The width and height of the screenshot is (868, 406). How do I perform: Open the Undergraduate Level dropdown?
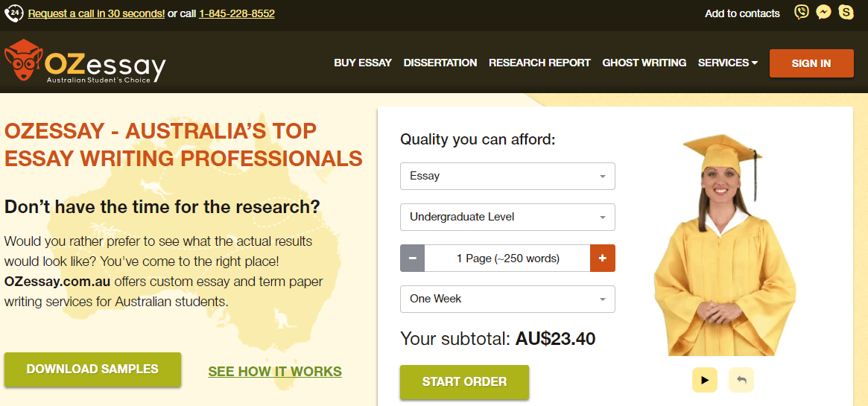point(507,218)
